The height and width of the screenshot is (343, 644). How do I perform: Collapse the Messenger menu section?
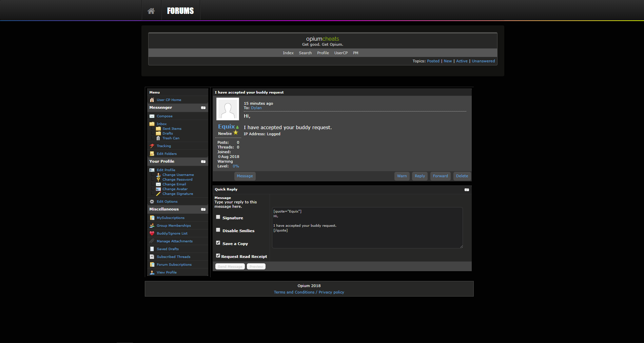(x=203, y=108)
